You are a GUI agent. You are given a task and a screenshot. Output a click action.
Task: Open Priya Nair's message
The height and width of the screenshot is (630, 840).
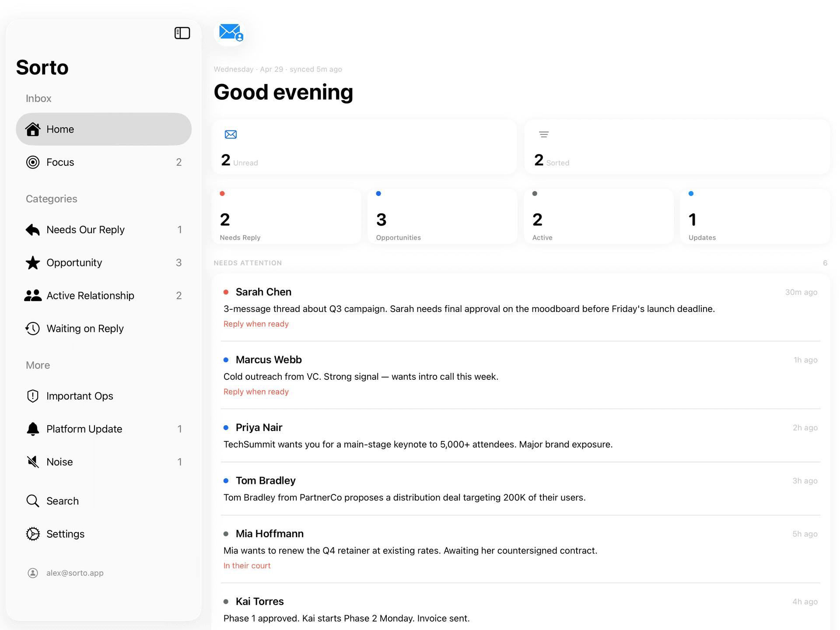[x=521, y=436]
